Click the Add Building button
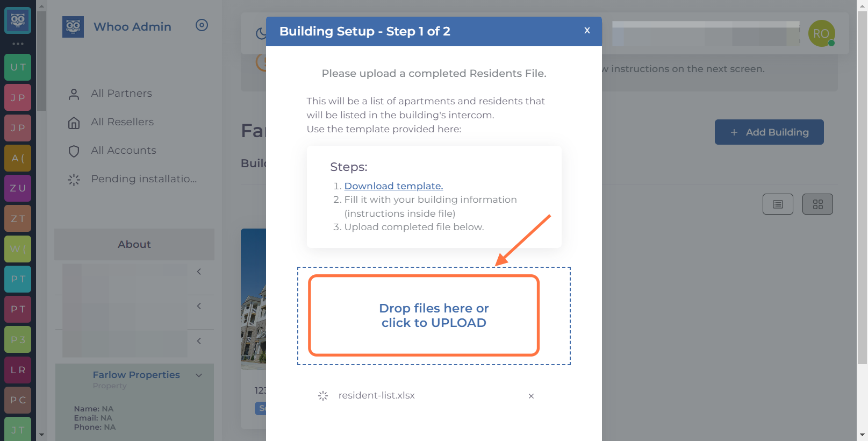The image size is (868, 441). click(769, 132)
